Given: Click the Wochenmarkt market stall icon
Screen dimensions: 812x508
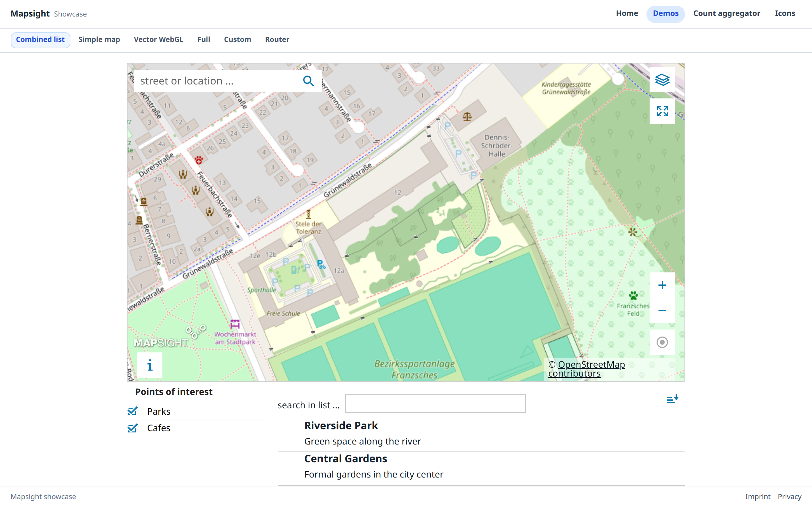Looking at the screenshot, I should pyautogui.click(x=235, y=324).
